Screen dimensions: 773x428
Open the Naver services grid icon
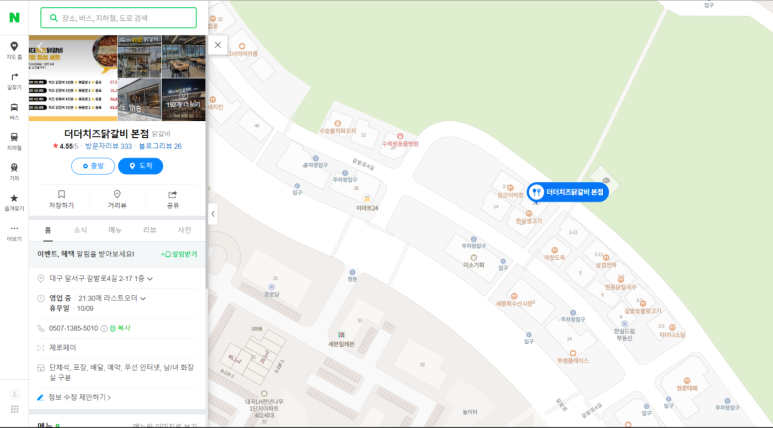[15, 409]
